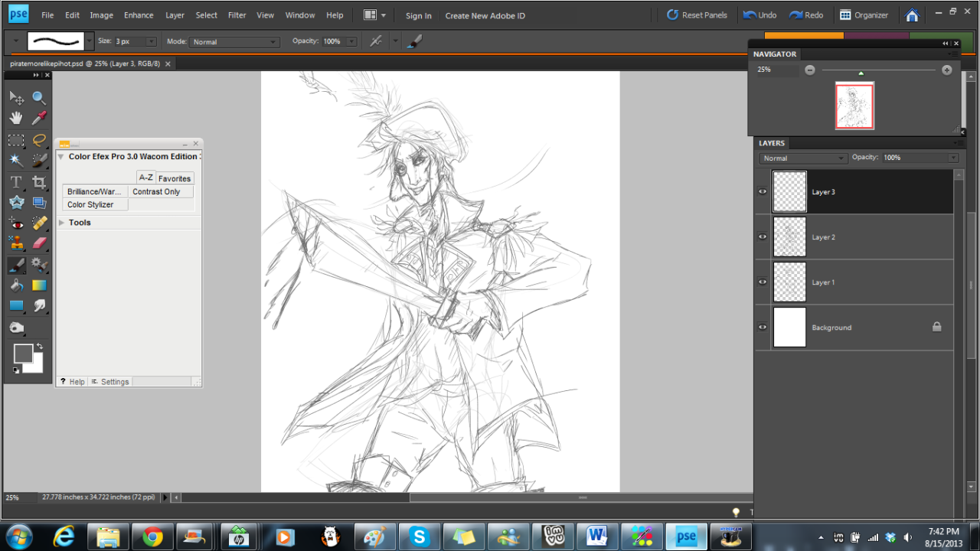Select the Crop tool
980x551 pixels.
pos(39,182)
